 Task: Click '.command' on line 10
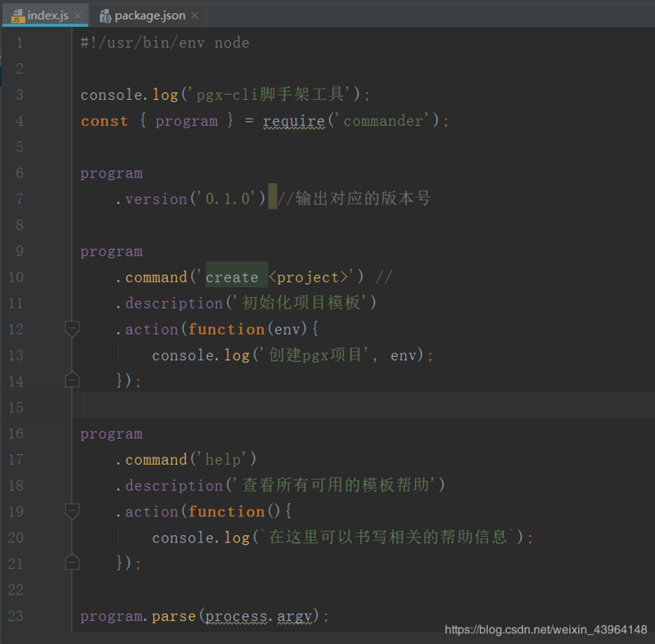(x=151, y=277)
